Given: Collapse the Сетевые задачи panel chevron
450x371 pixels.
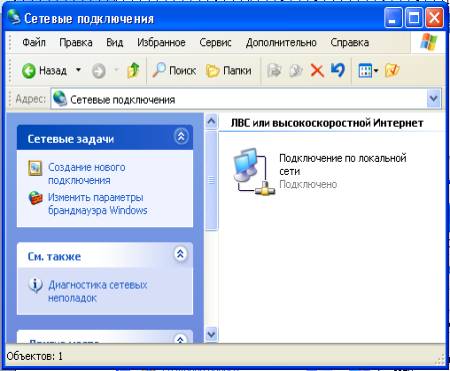Looking at the screenshot, I should coord(181,136).
